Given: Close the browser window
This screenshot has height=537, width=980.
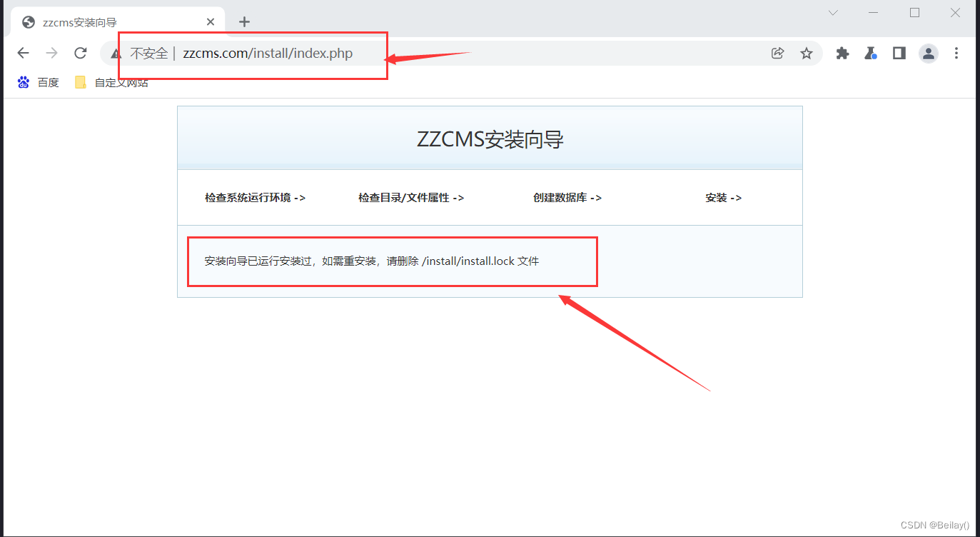Looking at the screenshot, I should pos(955,12).
